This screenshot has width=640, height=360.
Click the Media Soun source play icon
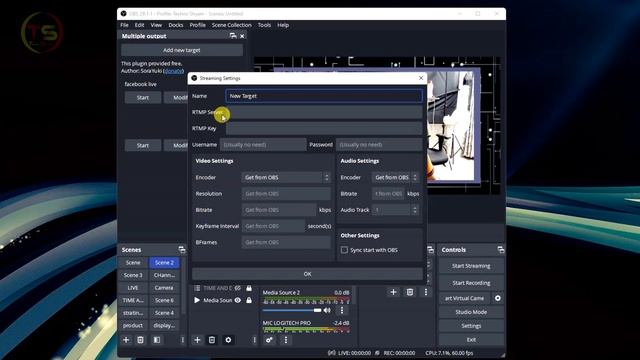click(197, 300)
